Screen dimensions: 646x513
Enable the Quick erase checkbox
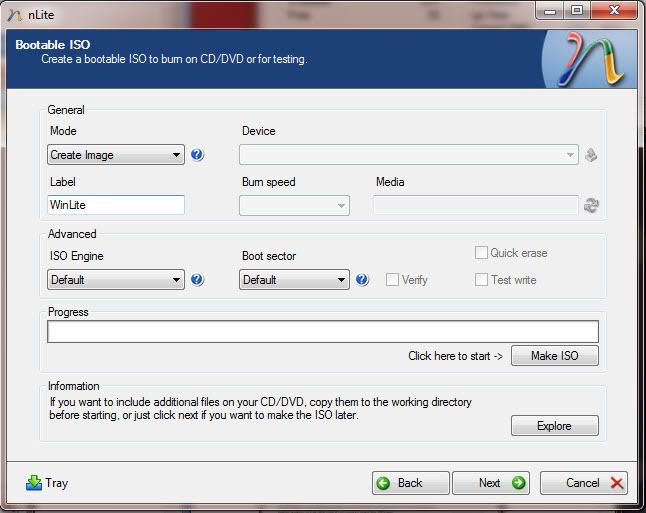tap(481, 253)
